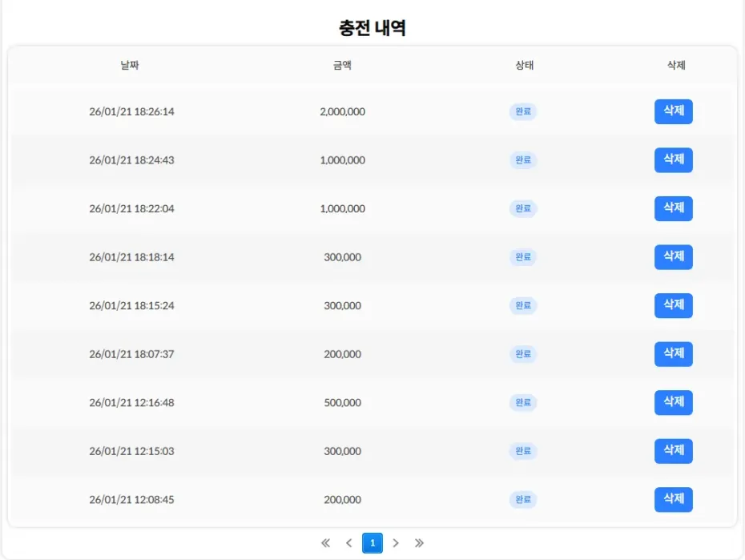Delete the 18:07:37 charge entry
The image size is (745, 560).
coord(673,354)
